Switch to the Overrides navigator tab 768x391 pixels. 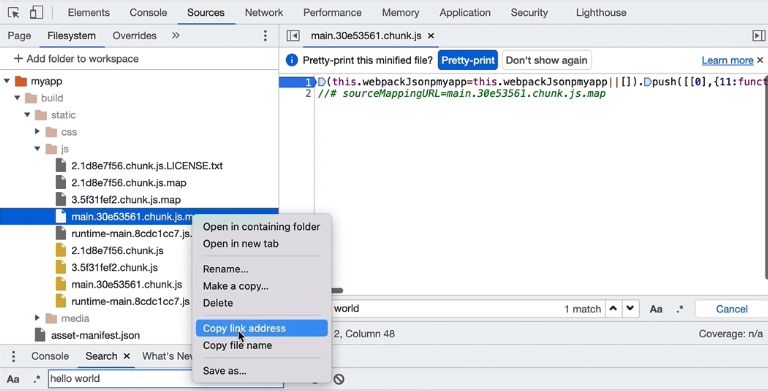(x=134, y=36)
